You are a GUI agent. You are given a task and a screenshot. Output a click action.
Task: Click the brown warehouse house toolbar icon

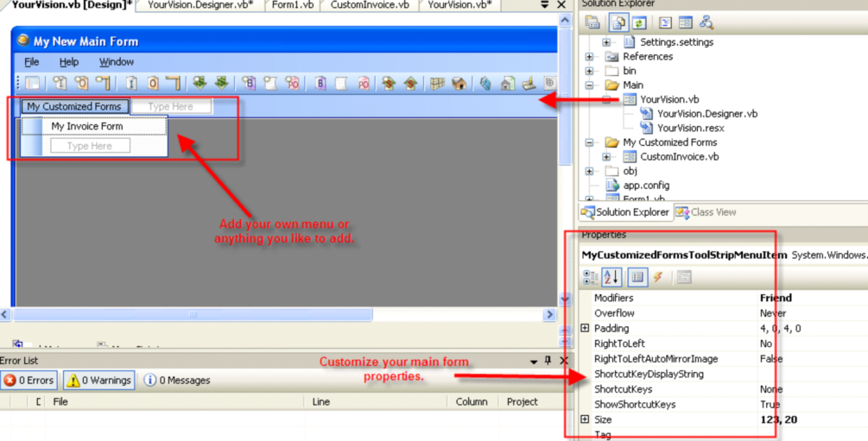(x=459, y=84)
